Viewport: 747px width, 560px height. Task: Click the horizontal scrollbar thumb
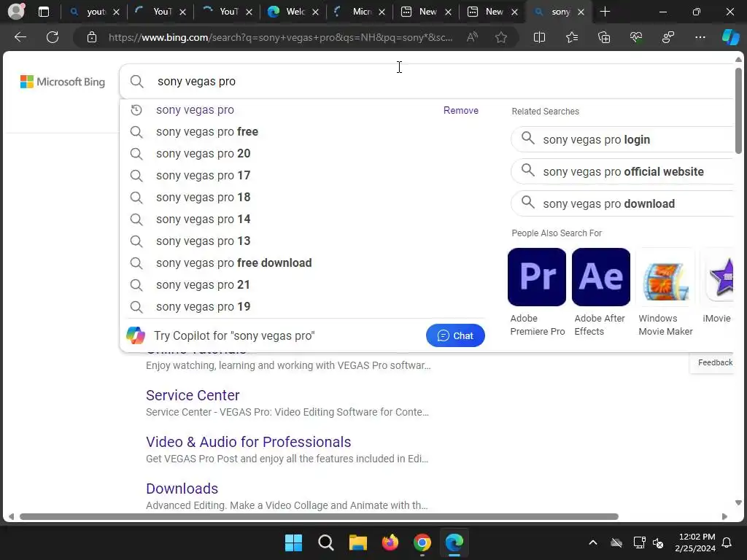(319, 517)
